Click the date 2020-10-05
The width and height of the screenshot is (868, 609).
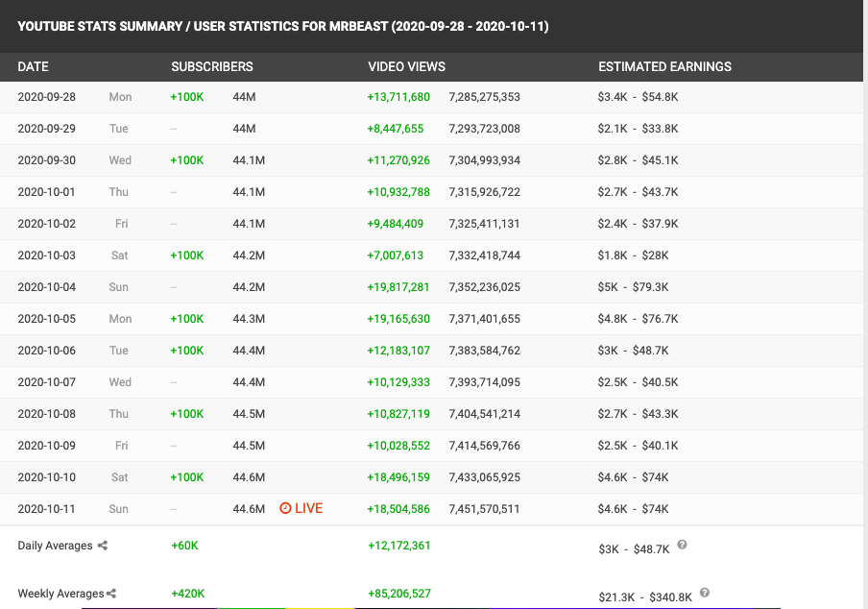point(46,319)
